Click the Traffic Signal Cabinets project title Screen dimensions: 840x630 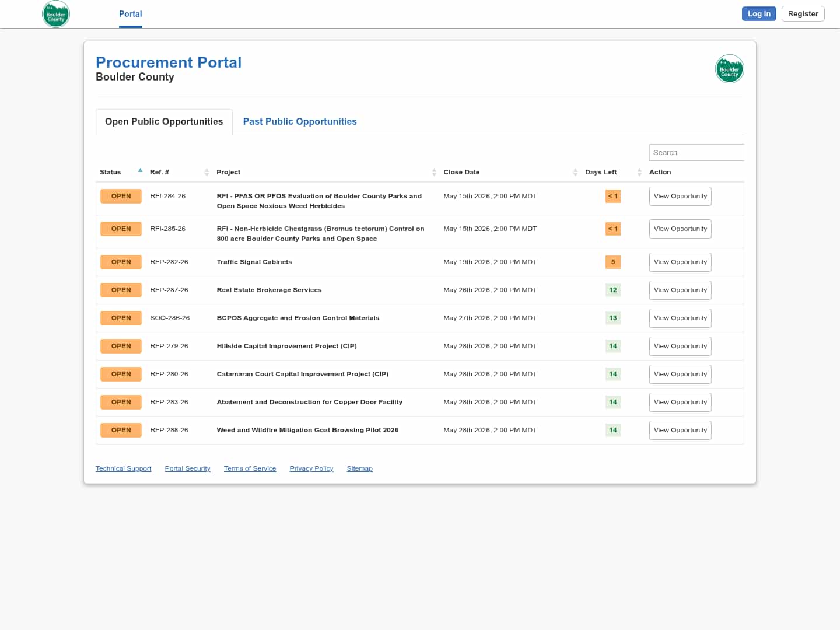pyautogui.click(x=254, y=262)
